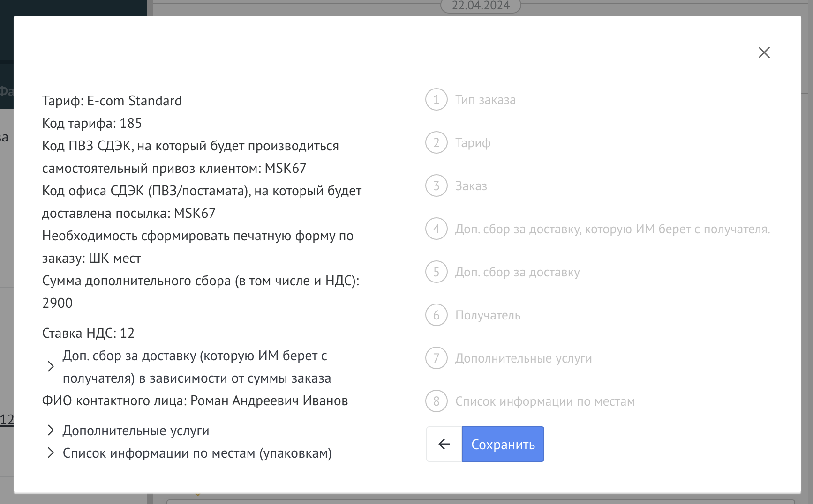The height and width of the screenshot is (504, 813).
Task: Click the 22.04.2024 date marker
Action: pos(481,6)
